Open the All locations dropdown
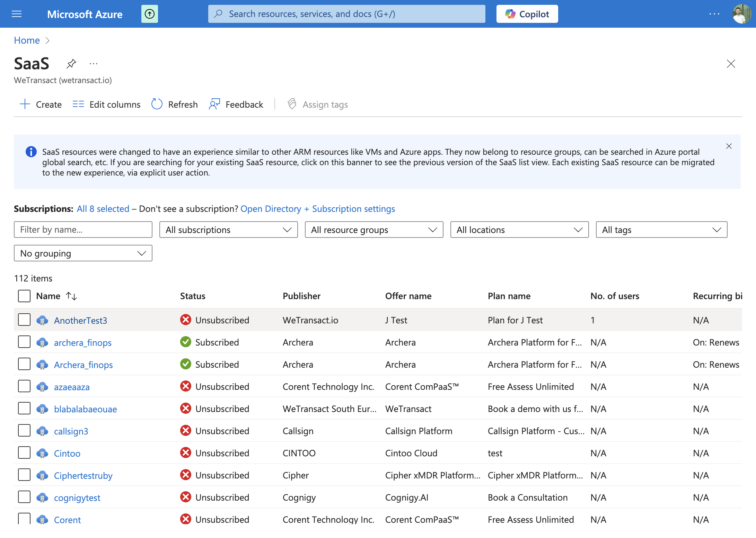 [x=520, y=230]
